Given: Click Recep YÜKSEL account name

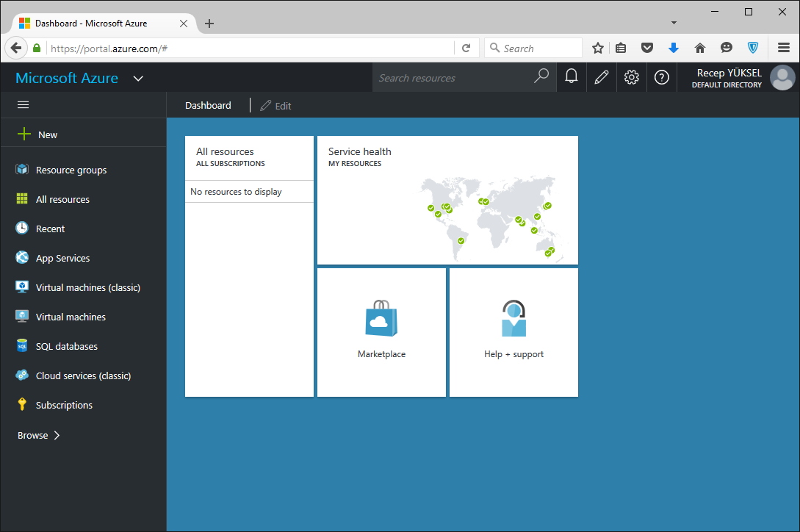Looking at the screenshot, I should (729, 73).
